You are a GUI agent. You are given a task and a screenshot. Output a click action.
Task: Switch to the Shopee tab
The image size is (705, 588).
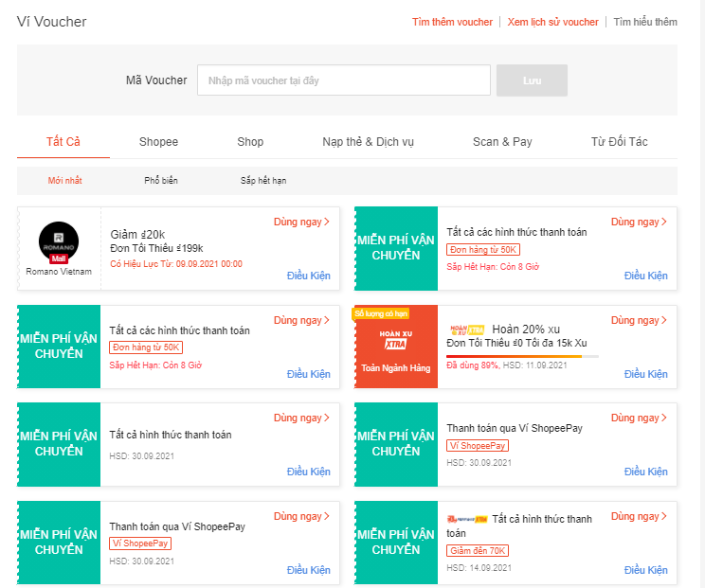pyautogui.click(x=158, y=142)
